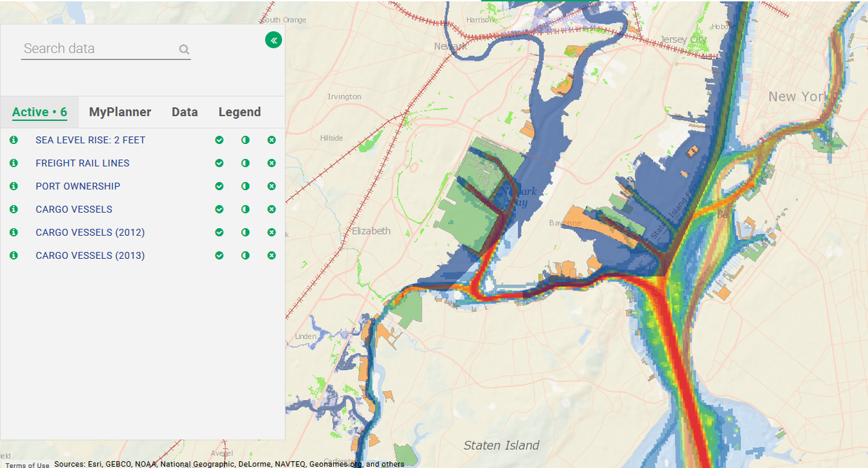Toggle Cargo Vessels (2012) visibility checkmark
Viewport: 868px width, 468px height.
coord(220,232)
